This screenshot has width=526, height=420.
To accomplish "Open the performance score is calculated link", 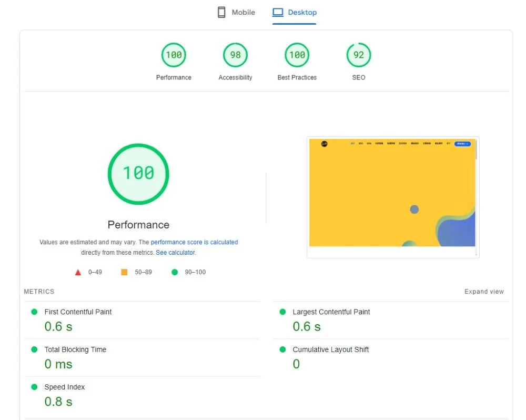I will [194, 242].
